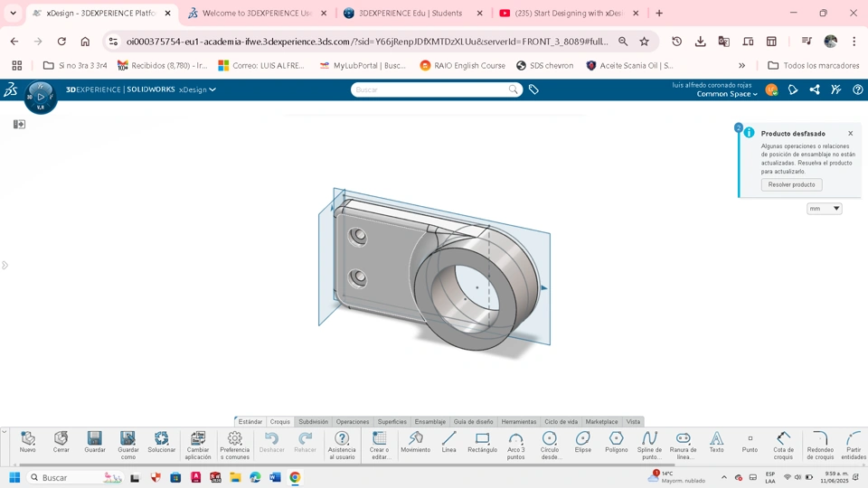Click the browser address bar
This screenshot has height=488, width=868.
367,42
